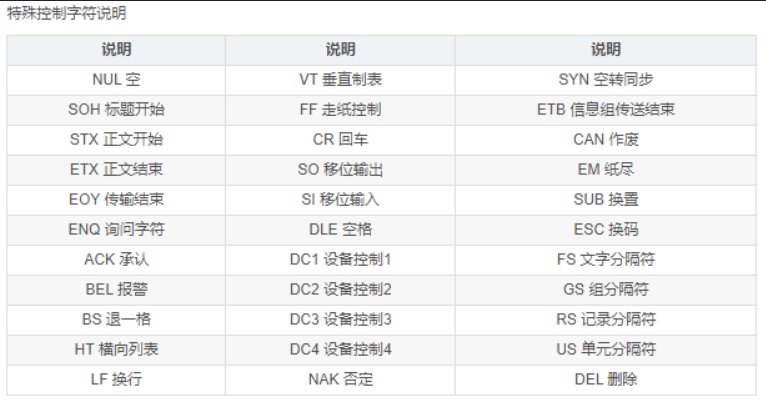Image resolution: width=766 pixels, height=411 pixels.
Task: Select the US 单元分隔符 cell
Action: click(x=605, y=349)
